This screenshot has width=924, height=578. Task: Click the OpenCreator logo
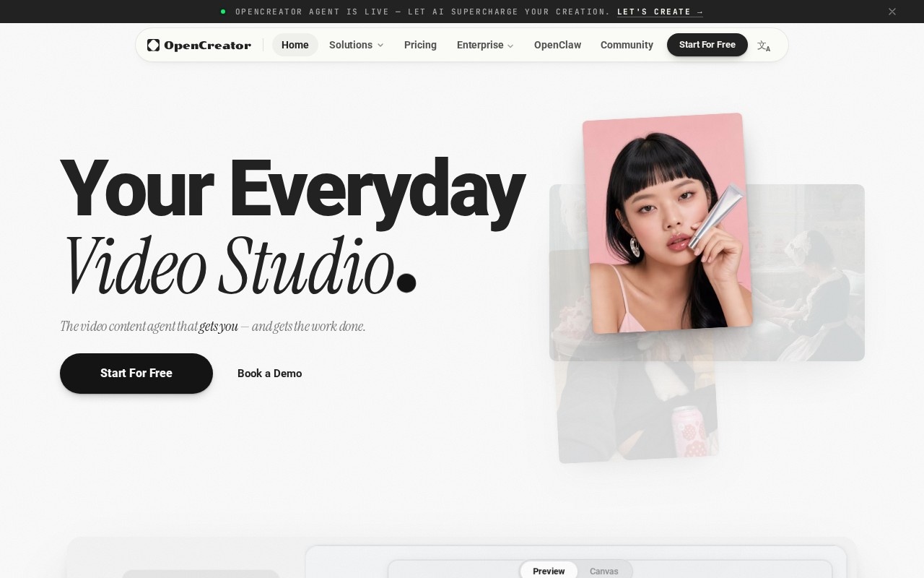(199, 45)
